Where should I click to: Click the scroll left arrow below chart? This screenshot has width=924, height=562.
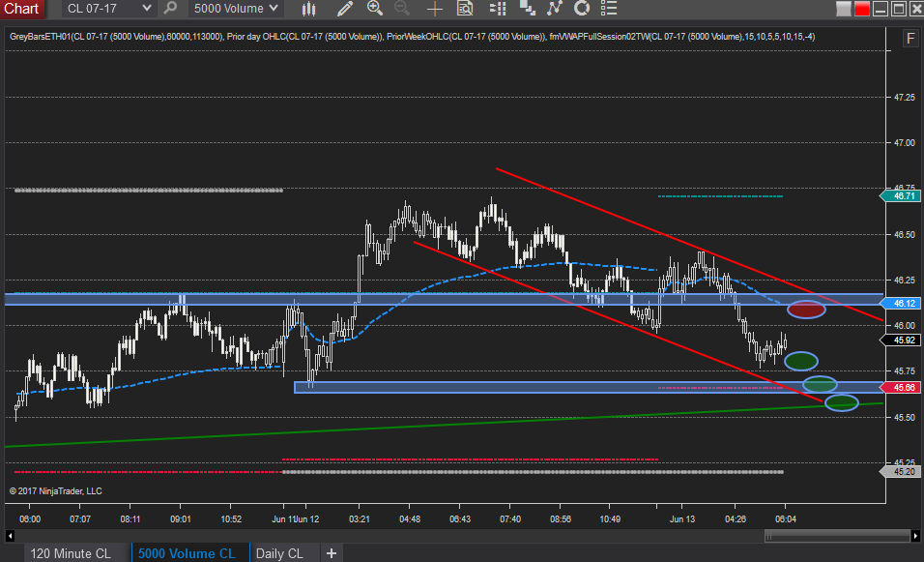(10, 536)
